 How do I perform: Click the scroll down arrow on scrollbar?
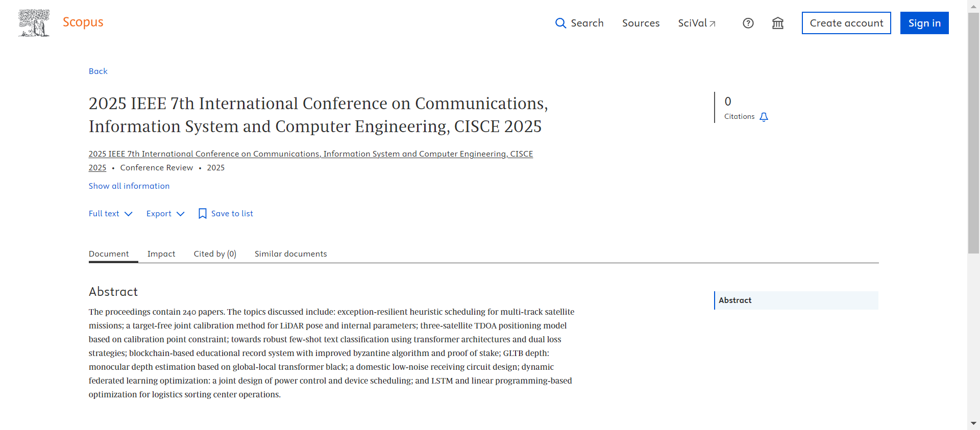tap(973, 423)
